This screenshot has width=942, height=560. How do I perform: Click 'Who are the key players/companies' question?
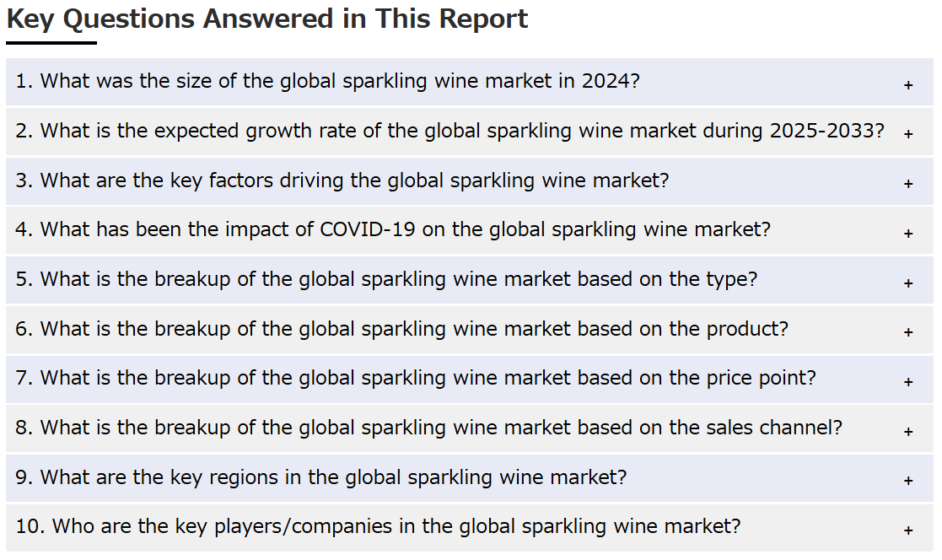coord(469,528)
